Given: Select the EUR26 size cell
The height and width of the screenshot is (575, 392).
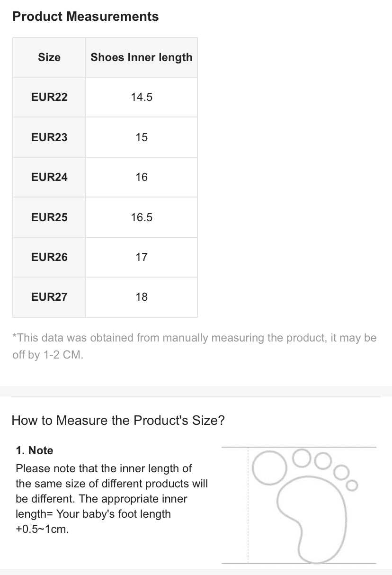Looking at the screenshot, I should click(49, 257).
